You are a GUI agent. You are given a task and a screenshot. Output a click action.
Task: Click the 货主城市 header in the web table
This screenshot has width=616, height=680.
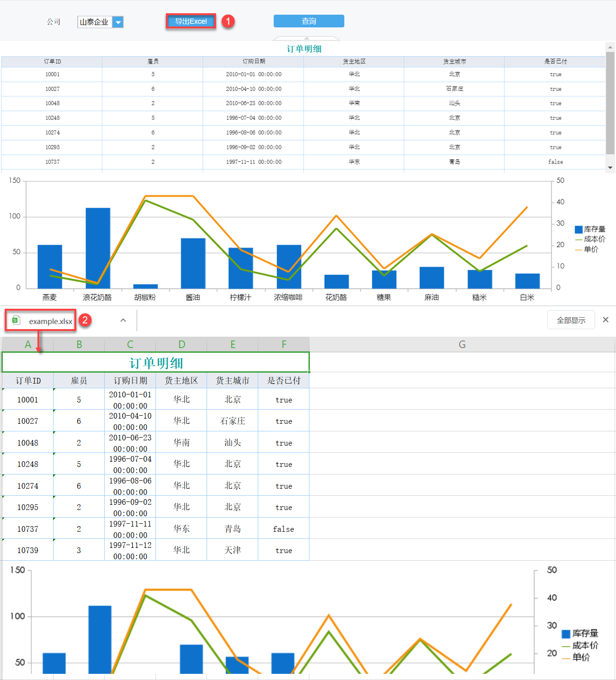pyautogui.click(x=454, y=62)
